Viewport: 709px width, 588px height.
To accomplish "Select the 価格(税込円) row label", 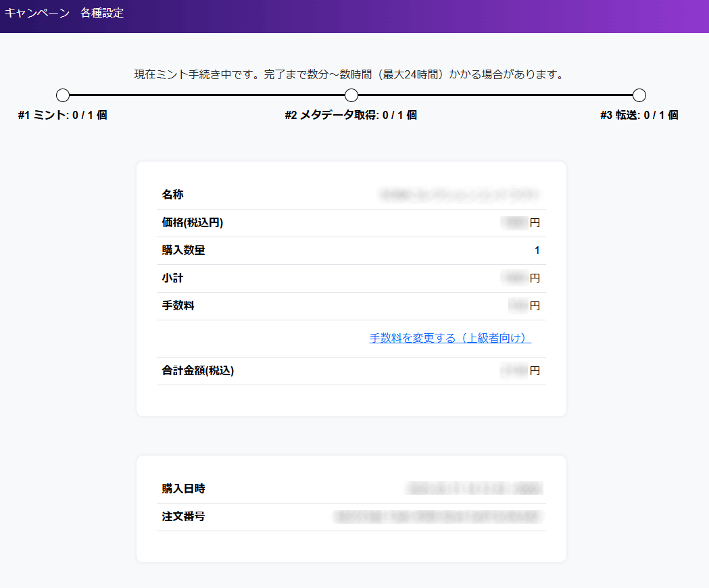I will pyautogui.click(x=193, y=222).
